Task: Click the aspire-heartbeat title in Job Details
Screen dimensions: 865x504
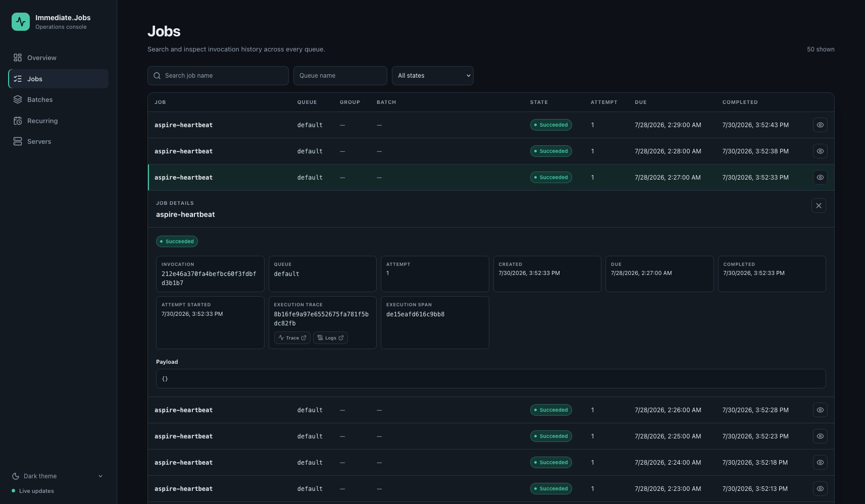Action: coord(185,214)
